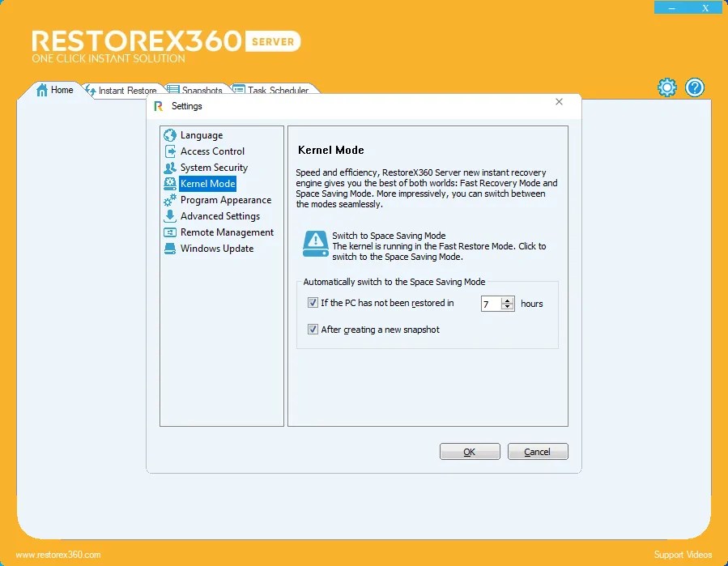Switch to the Home tab
Viewport: 728px width, 566px height.
55,90
